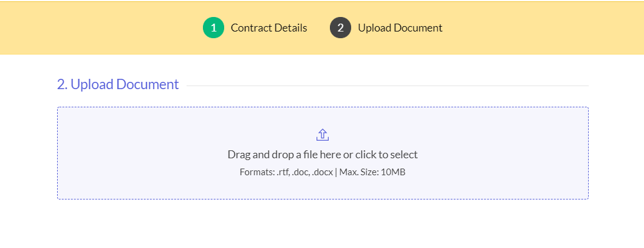Click the upload arrow icon

pos(323,135)
